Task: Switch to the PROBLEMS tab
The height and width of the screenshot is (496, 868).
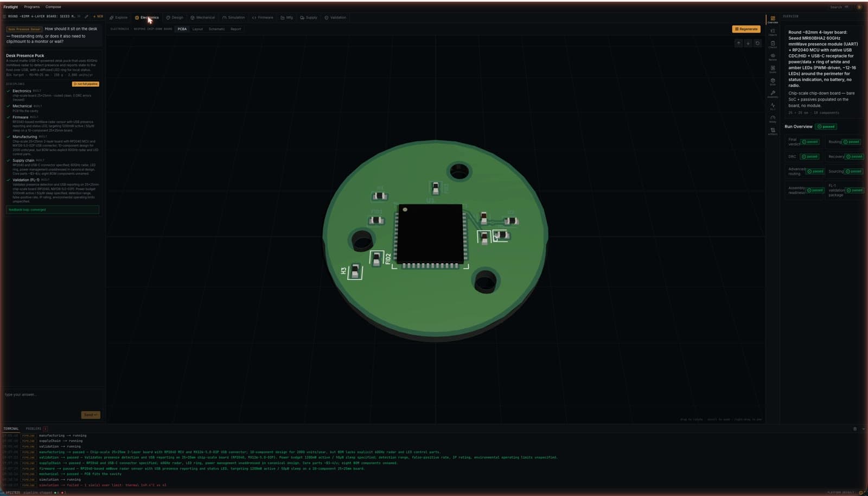Action: (36, 429)
